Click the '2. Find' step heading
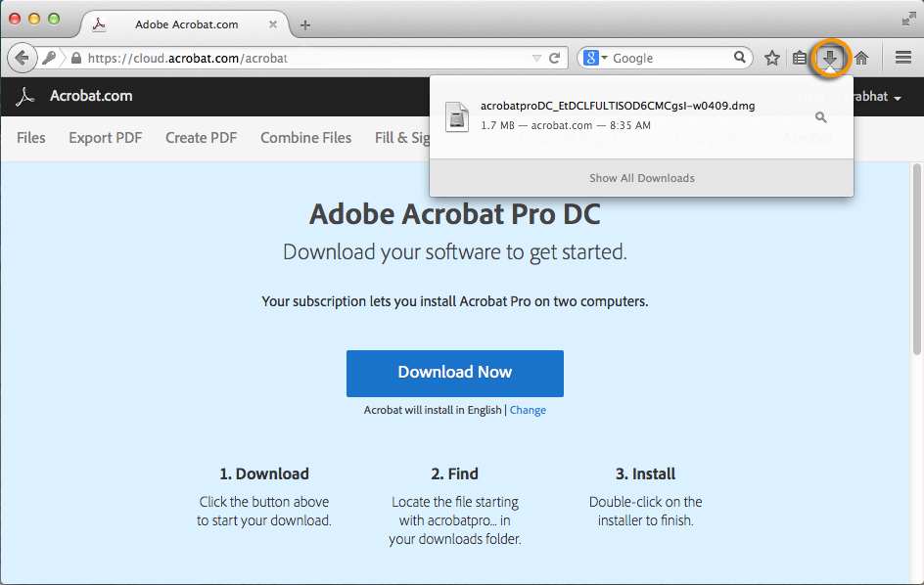The width and height of the screenshot is (924, 585). pyautogui.click(x=454, y=473)
